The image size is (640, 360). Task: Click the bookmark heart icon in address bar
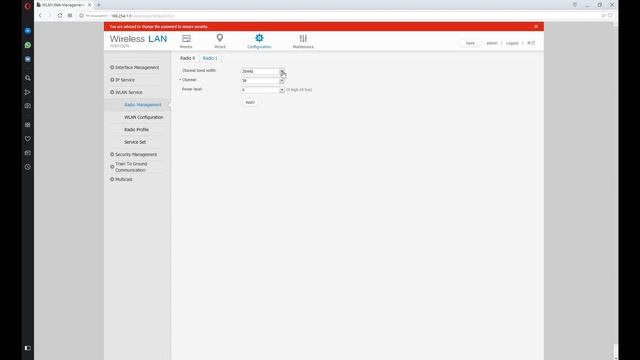611,16
